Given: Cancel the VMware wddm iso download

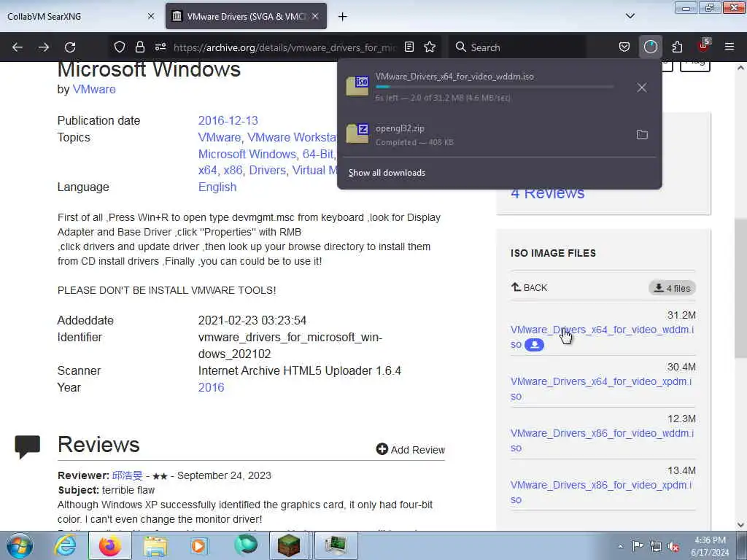Looking at the screenshot, I should coord(642,87).
